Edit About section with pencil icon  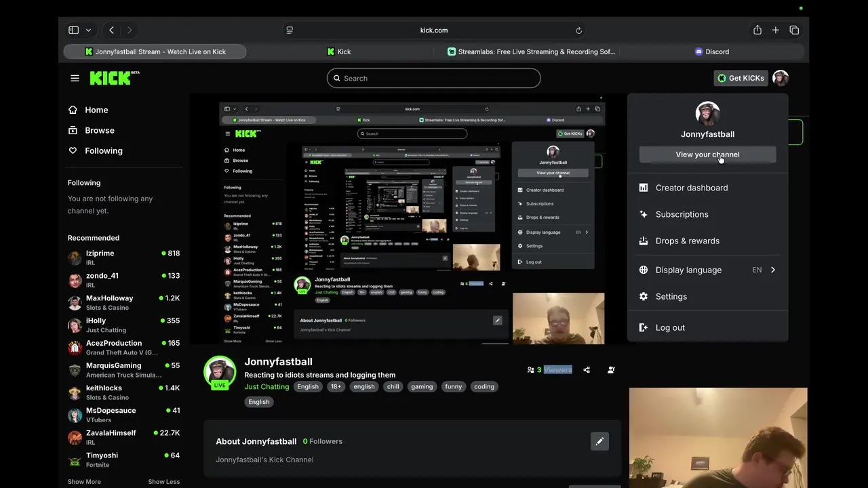[599, 442]
